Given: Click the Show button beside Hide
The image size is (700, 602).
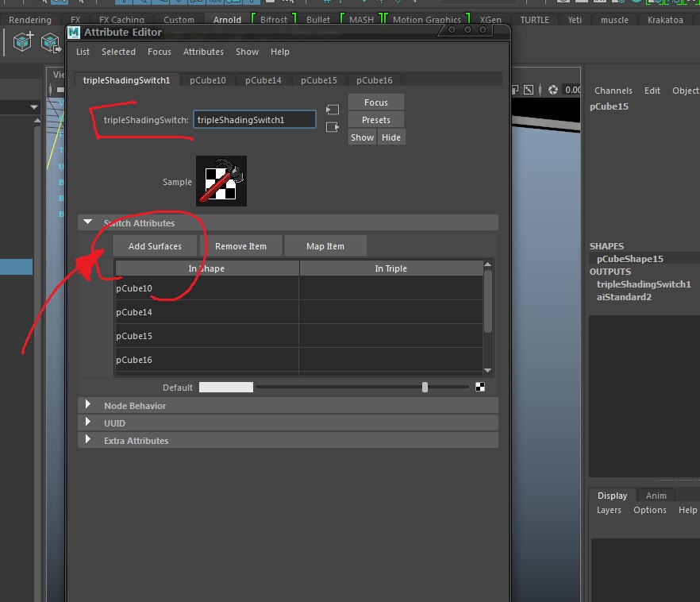Looking at the screenshot, I should click(362, 137).
